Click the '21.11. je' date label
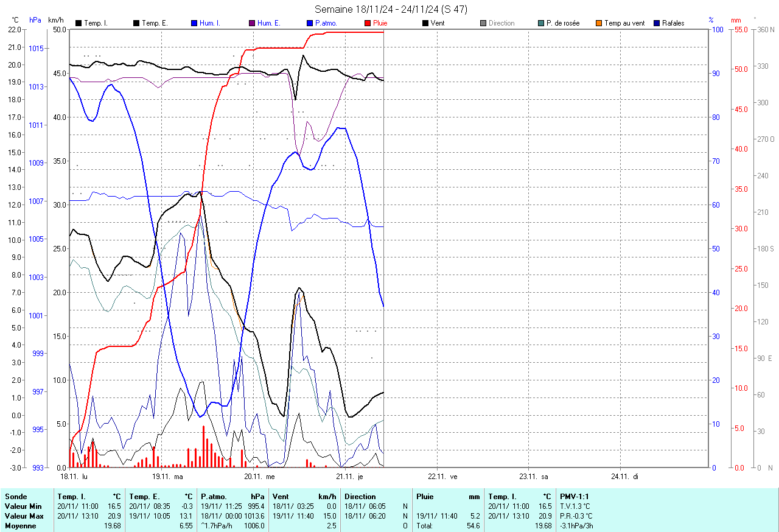 (x=350, y=477)
